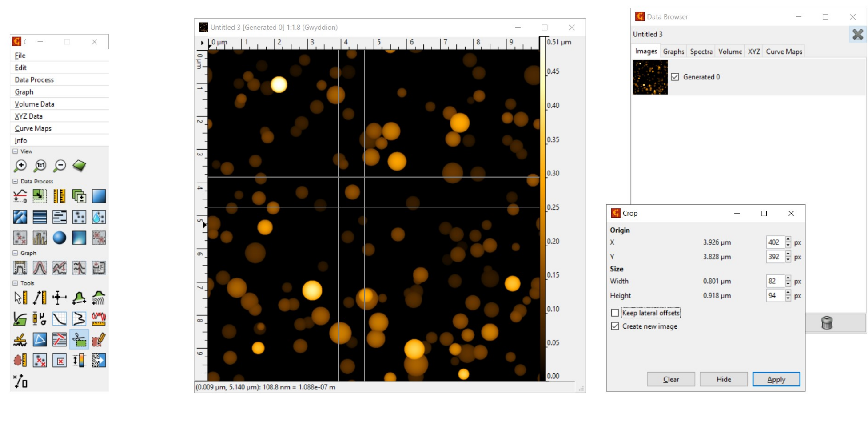
Task: Open the Data Process menu
Action: click(x=59, y=80)
